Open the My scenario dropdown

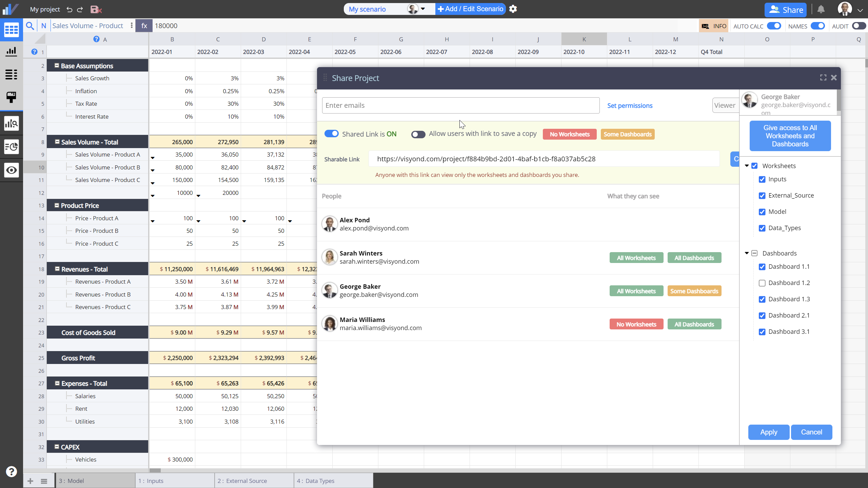pos(423,9)
